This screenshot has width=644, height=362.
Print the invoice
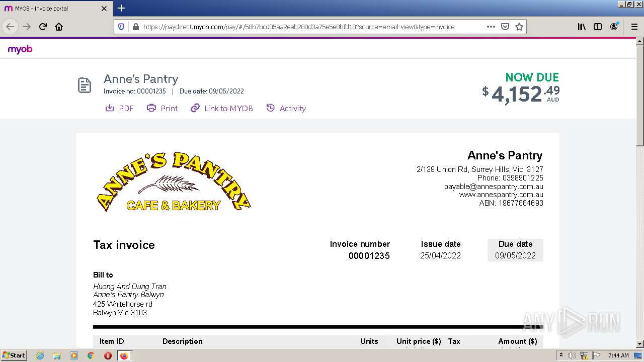click(x=162, y=108)
